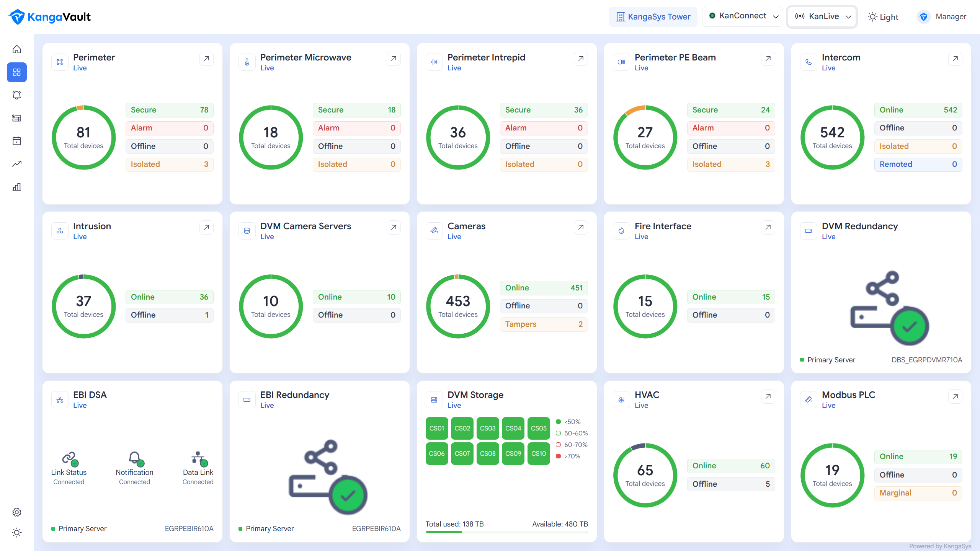Select storage server CS10 tile
The height and width of the screenshot is (551, 980).
[539, 453]
